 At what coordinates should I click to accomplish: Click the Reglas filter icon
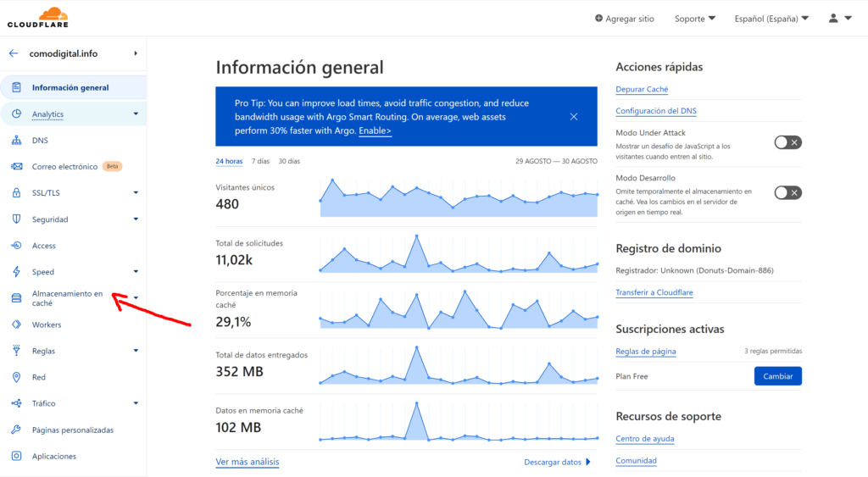pyautogui.click(x=17, y=350)
